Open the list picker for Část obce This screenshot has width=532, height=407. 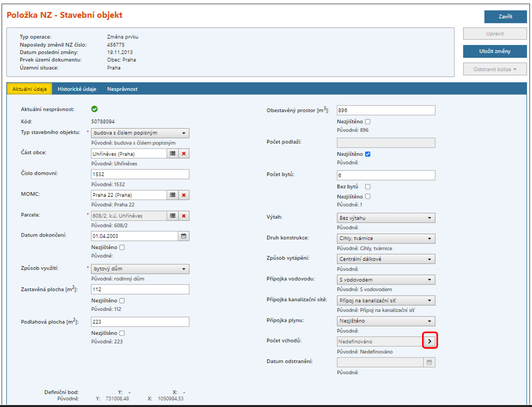pos(173,153)
